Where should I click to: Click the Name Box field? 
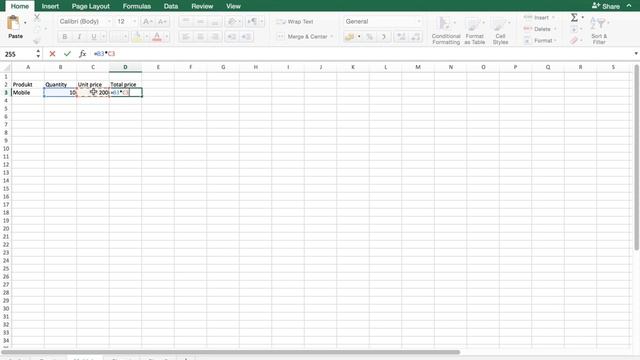pyautogui.click(x=18, y=54)
